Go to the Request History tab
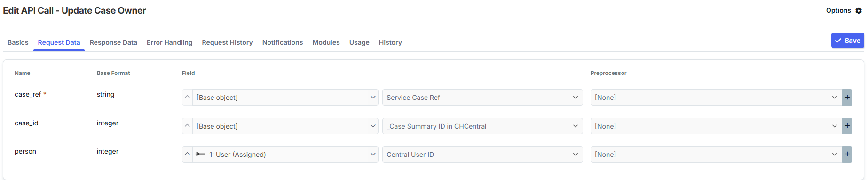868x180 pixels. coord(227,42)
